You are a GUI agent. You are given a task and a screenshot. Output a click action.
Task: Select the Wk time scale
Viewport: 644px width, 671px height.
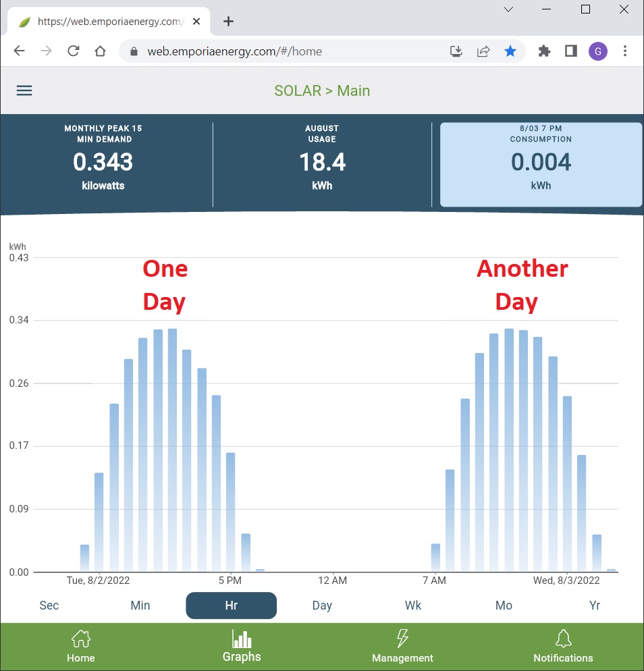tap(413, 605)
